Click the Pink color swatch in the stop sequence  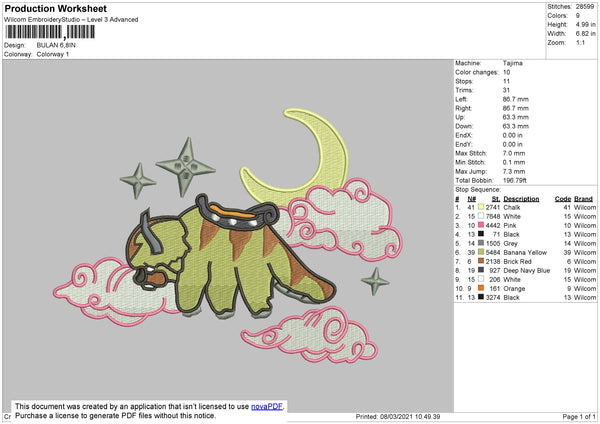point(481,225)
